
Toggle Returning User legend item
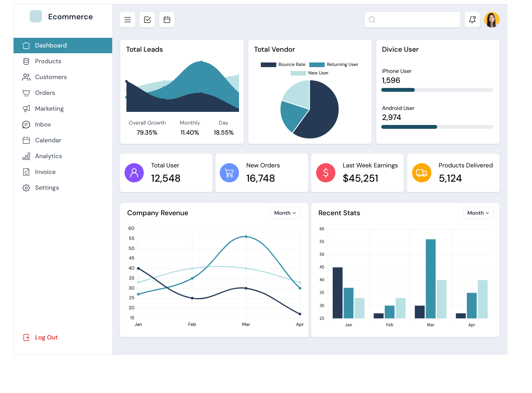pos(334,64)
